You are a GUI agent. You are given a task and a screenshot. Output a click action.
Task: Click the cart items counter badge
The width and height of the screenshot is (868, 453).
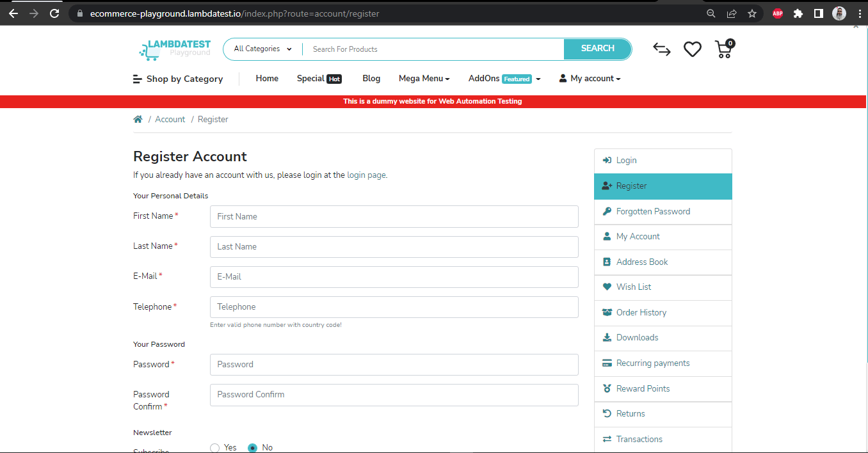(x=730, y=44)
